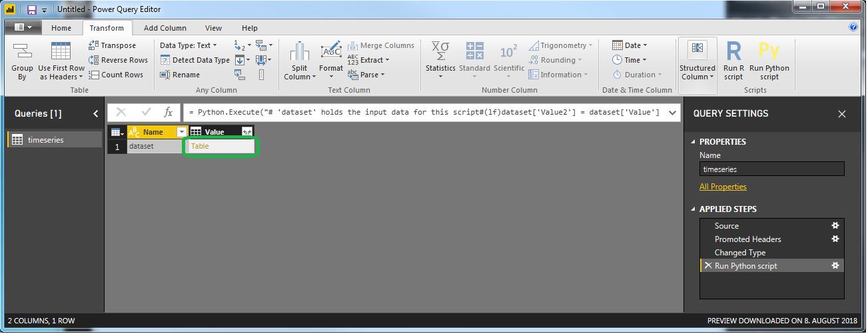Open Data Type: Text dropdown
The width and height of the screenshot is (868, 334).
pos(189,45)
